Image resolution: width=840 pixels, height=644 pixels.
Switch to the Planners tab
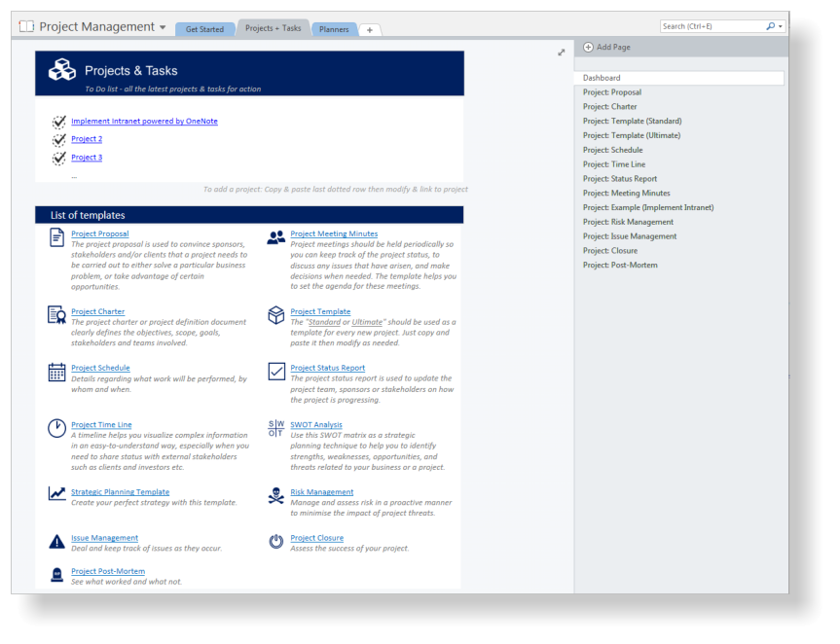pyautogui.click(x=334, y=29)
